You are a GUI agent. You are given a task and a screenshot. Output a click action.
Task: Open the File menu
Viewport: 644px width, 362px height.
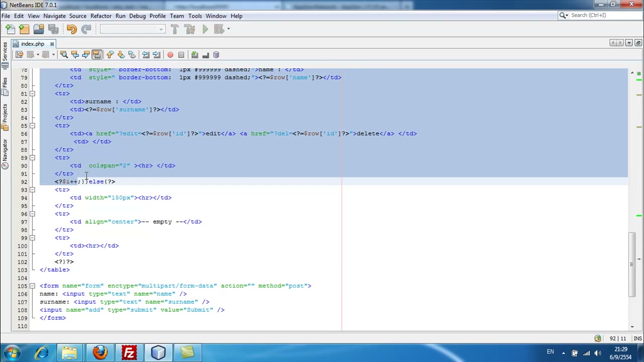pos(6,16)
